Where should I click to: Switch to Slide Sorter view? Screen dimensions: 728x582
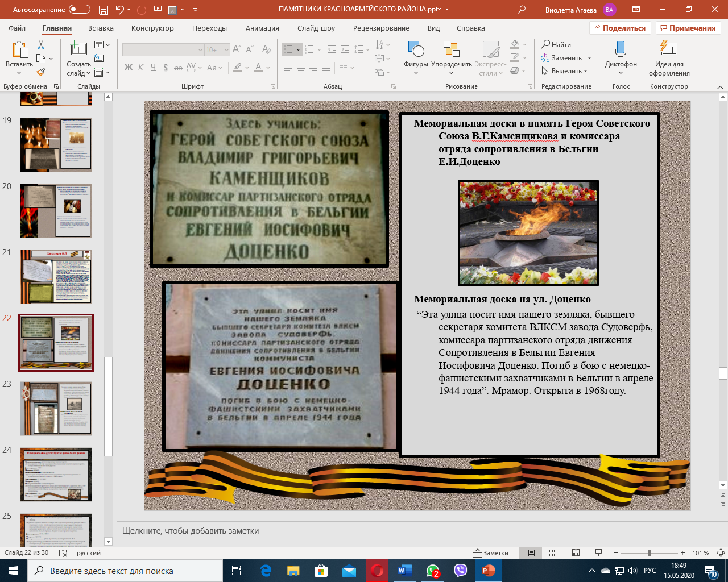[x=553, y=553]
